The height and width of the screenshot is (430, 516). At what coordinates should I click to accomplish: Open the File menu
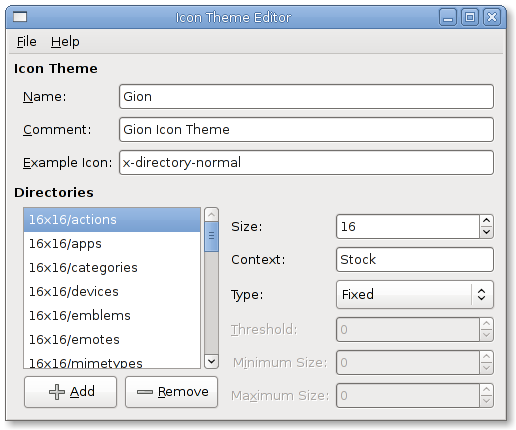tap(26, 42)
